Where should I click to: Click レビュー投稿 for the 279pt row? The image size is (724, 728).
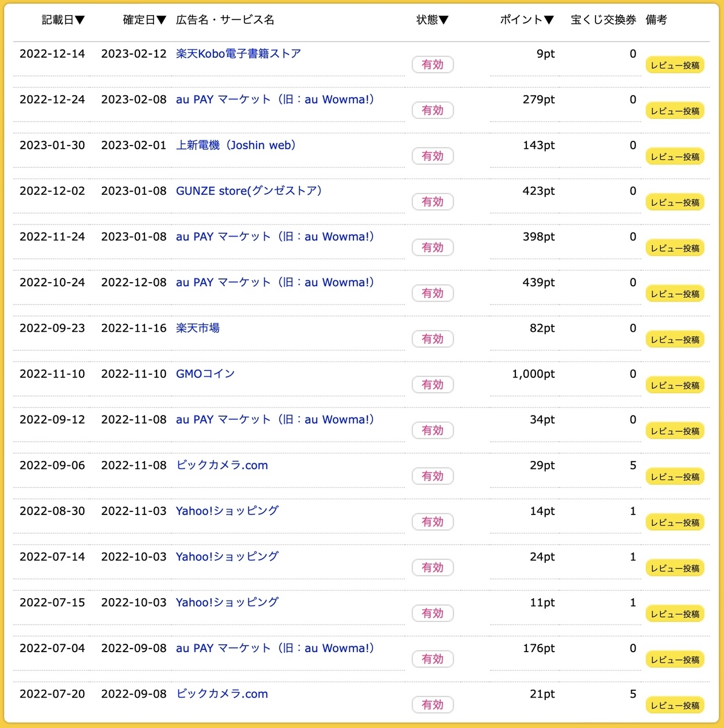point(675,111)
